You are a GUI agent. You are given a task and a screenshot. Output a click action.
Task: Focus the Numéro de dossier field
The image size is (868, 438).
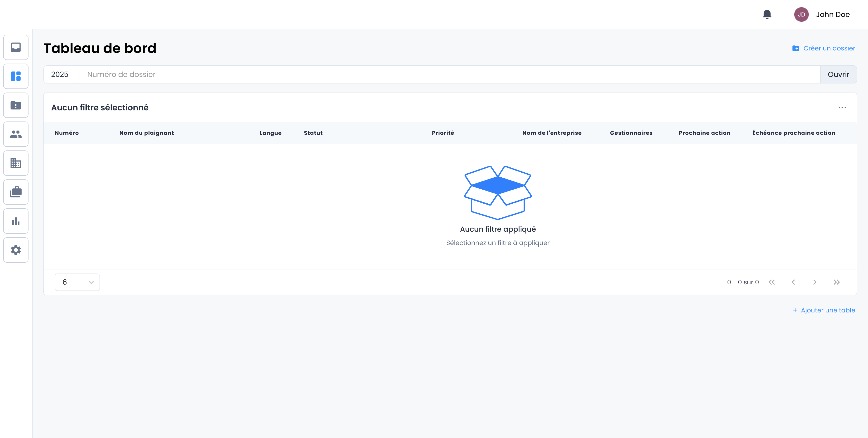click(x=450, y=74)
